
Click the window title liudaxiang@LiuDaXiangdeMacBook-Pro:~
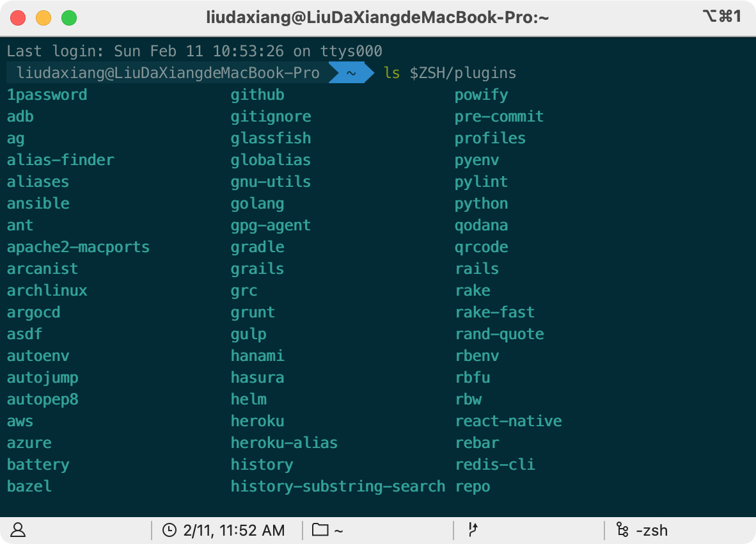point(377,18)
